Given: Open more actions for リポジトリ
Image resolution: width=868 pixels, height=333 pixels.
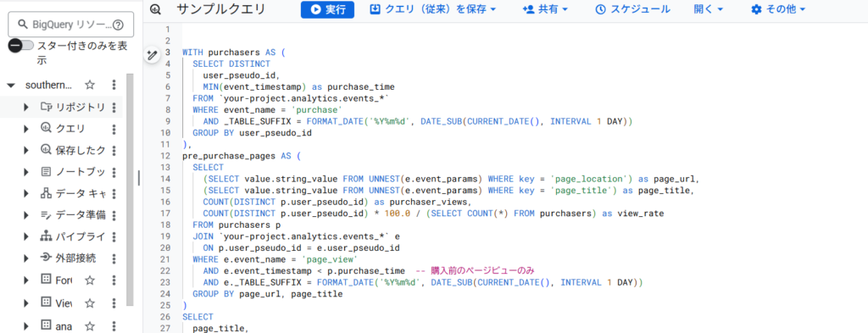Looking at the screenshot, I should 114,107.
